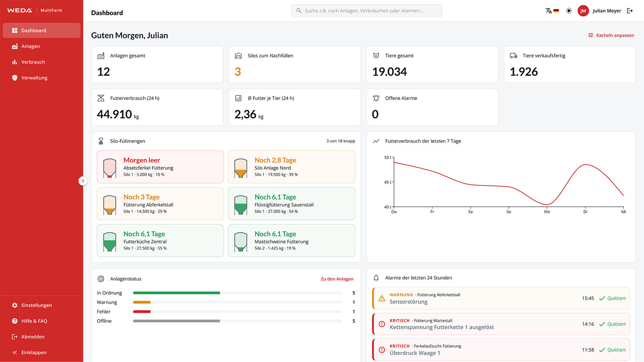Click the Julian Meyer user name

[x=607, y=11]
